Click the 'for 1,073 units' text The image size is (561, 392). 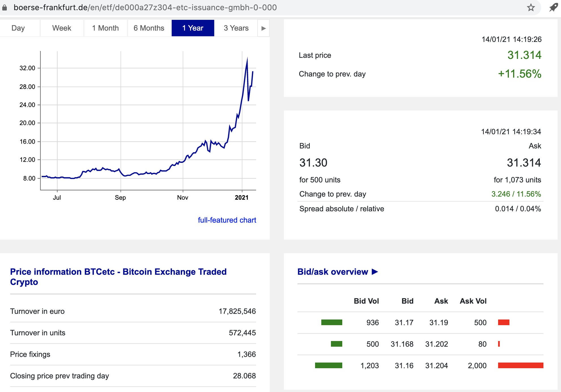click(x=517, y=180)
